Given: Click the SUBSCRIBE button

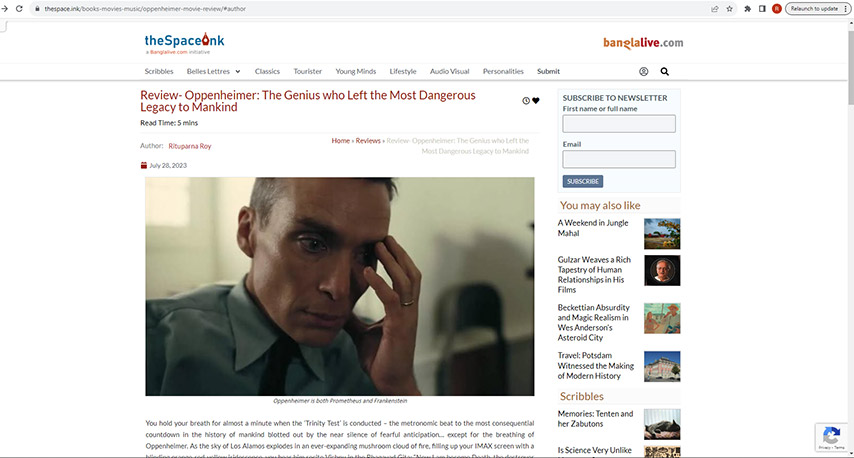Looking at the screenshot, I should coord(582,181).
